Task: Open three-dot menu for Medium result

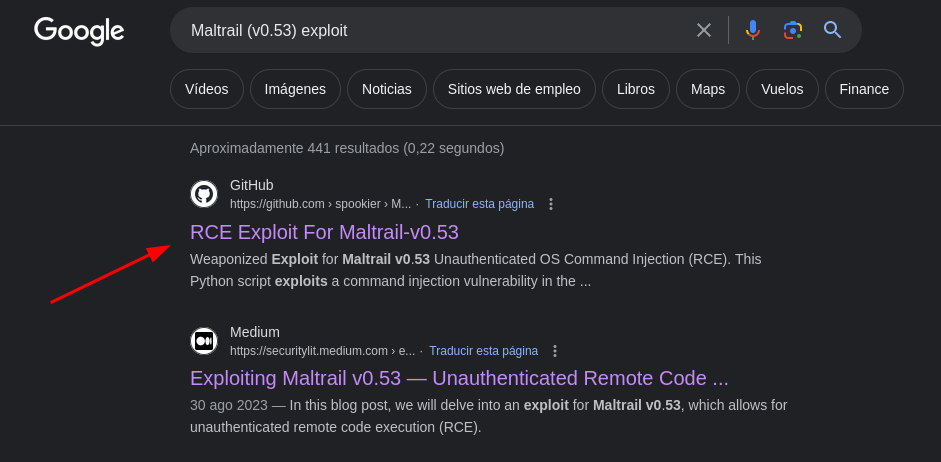Action: (555, 350)
